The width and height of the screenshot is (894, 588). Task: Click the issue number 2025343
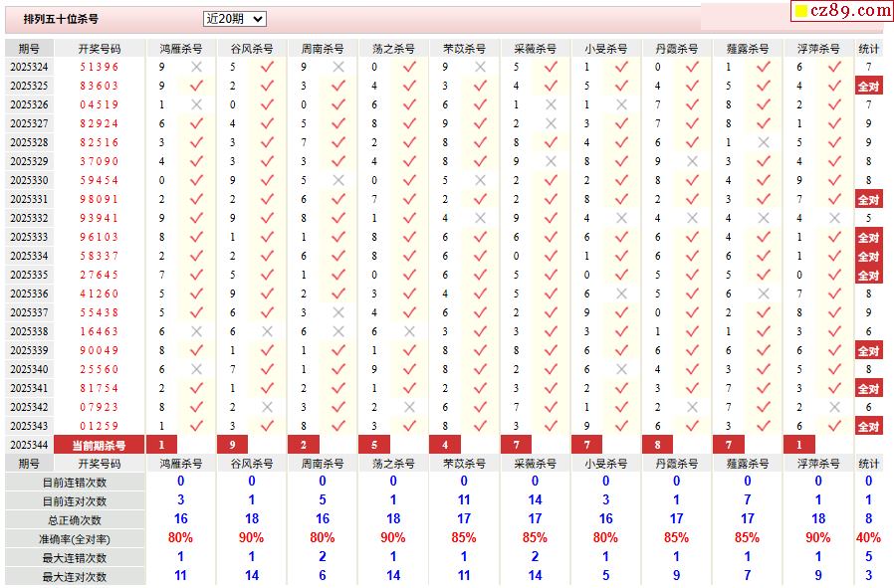tap(29, 426)
